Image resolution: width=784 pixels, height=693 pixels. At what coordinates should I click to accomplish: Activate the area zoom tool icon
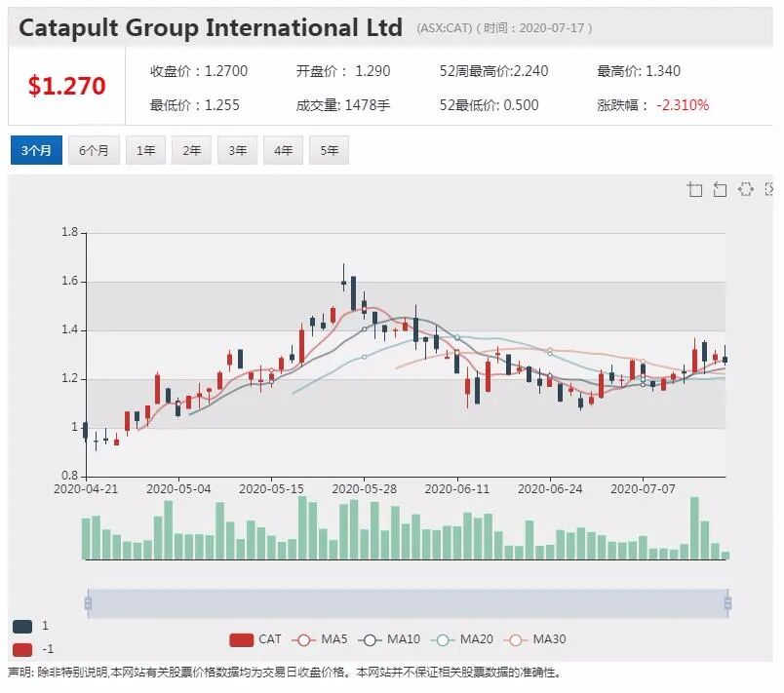[694, 189]
